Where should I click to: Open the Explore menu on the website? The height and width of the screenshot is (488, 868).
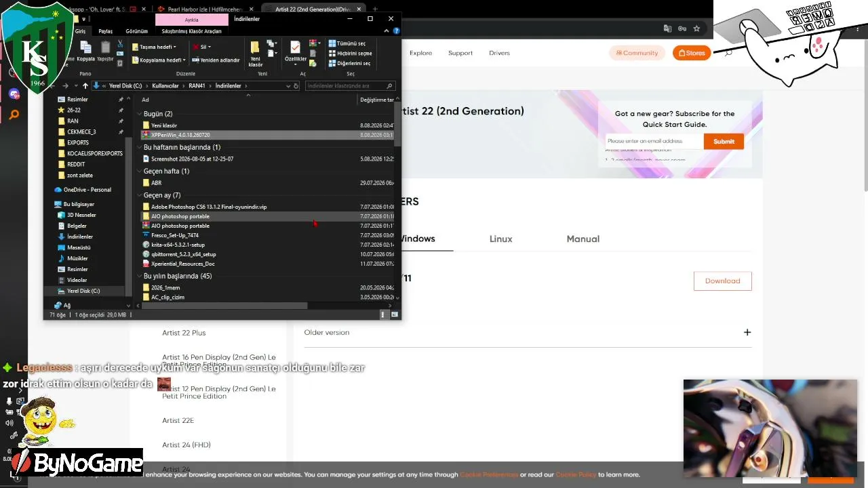click(x=420, y=53)
